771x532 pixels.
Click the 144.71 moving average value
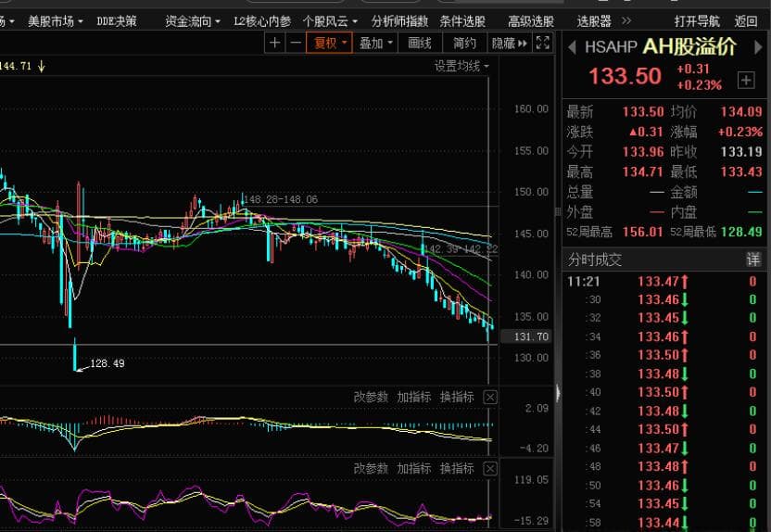click(x=15, y=66)
